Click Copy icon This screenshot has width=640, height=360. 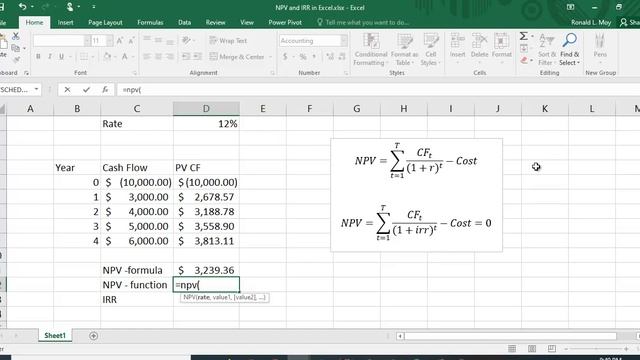(x=16, y=49)
